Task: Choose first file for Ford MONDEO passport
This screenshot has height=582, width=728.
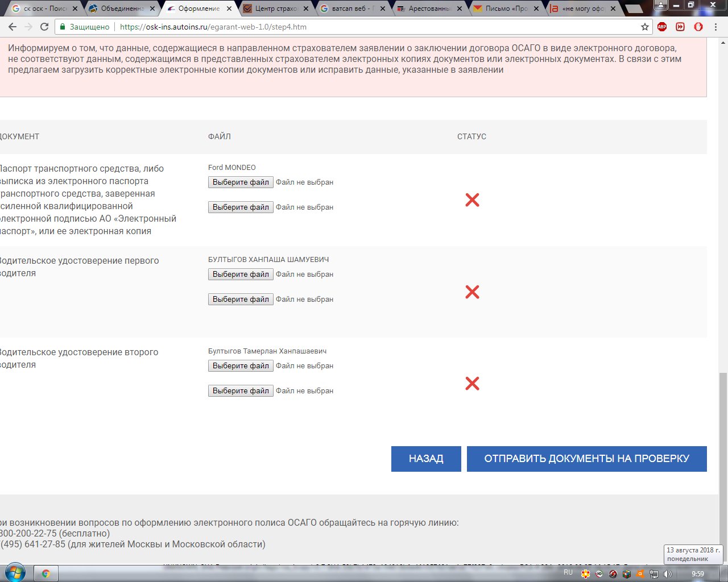Action: point(241,182)
